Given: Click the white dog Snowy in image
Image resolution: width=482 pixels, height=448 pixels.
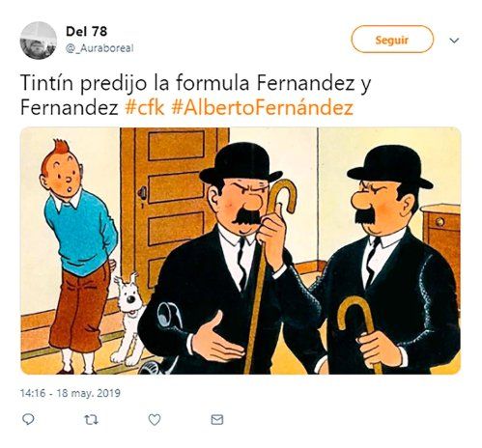Looking at the screenshot, I should [x=128, y=320].
